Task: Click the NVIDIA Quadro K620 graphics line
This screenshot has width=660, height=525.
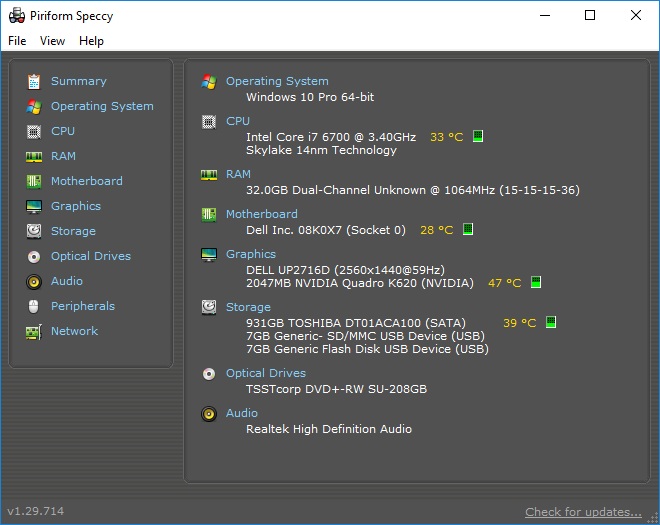Action: coord(360,283)
